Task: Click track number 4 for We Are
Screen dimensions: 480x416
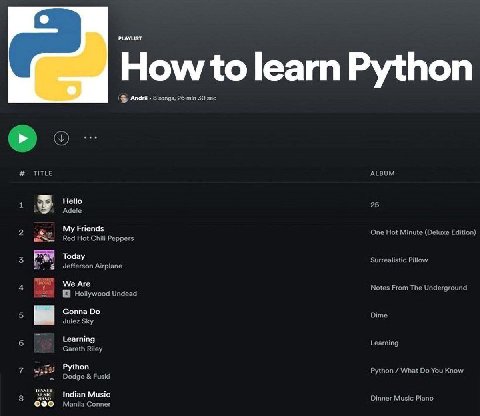Action: (x=21, y=288)
